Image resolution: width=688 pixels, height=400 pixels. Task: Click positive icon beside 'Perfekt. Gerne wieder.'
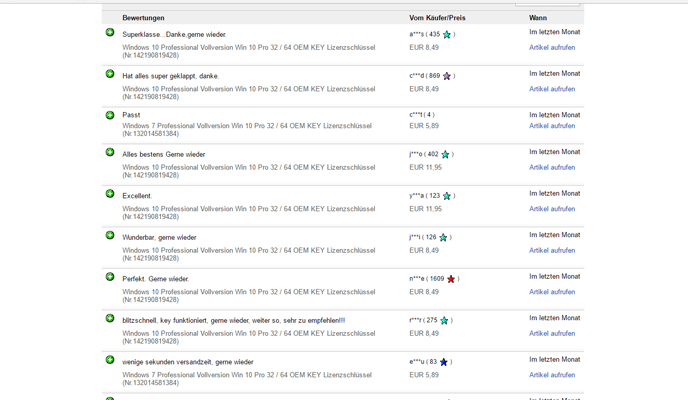(110, 277)
